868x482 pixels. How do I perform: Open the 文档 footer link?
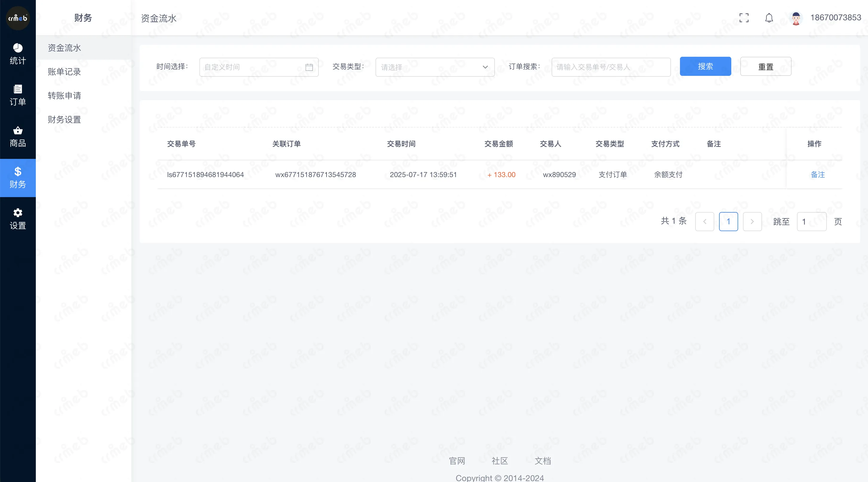pos(543,461)
